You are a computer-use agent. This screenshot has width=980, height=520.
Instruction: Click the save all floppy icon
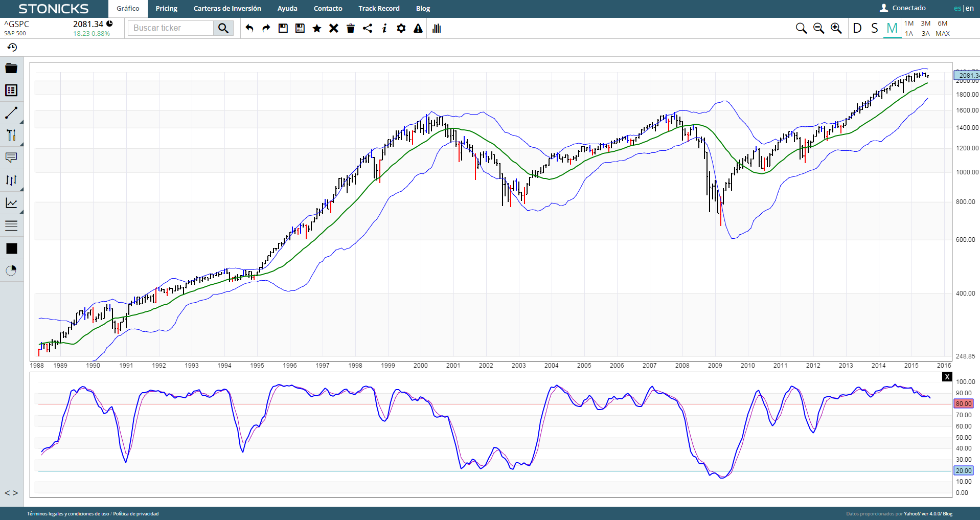(300, 28)
